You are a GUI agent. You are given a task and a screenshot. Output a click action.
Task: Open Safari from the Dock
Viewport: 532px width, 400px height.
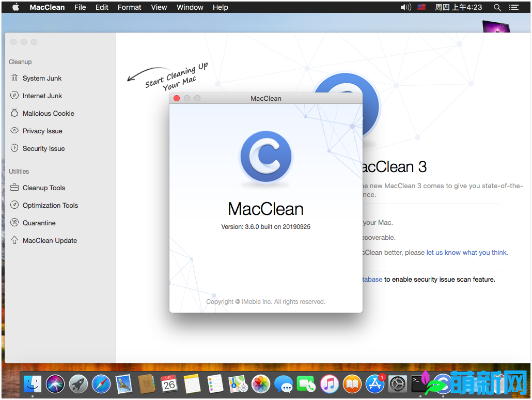click(101, 384)
